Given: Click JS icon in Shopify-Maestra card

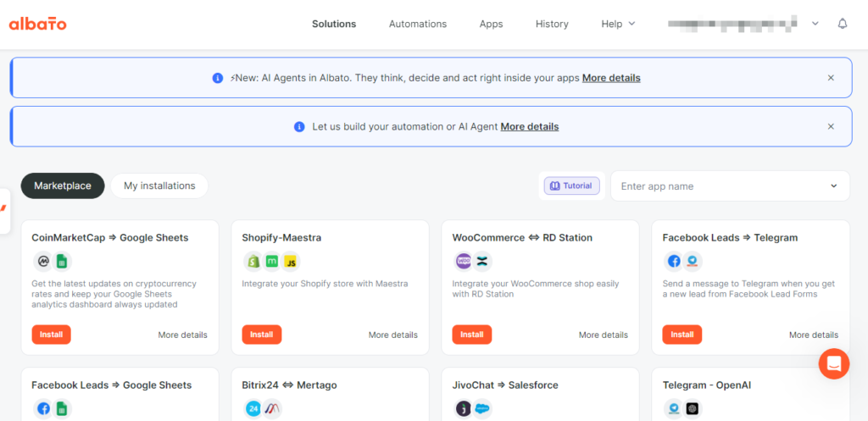Looking at the screenshot, I should click(x=291, y=261).
